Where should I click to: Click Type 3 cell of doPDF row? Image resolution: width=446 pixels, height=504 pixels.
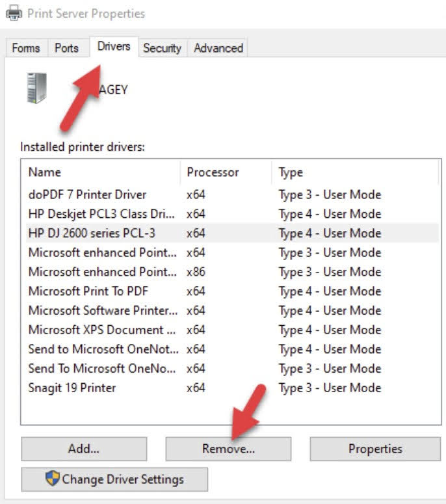330,195
